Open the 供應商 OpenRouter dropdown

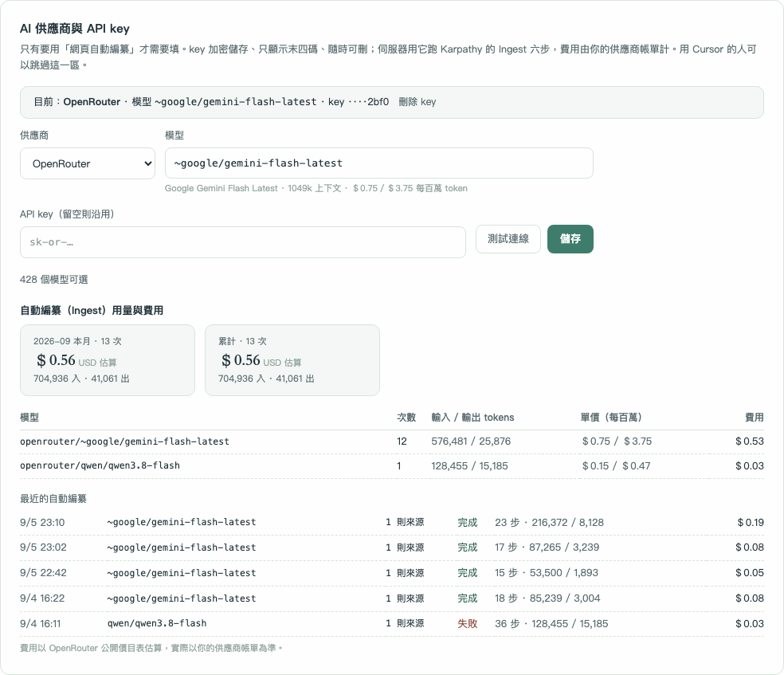[88, 163]
